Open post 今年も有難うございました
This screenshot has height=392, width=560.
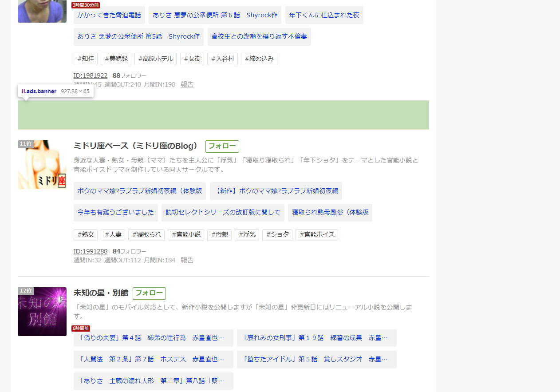click(115, 213)
